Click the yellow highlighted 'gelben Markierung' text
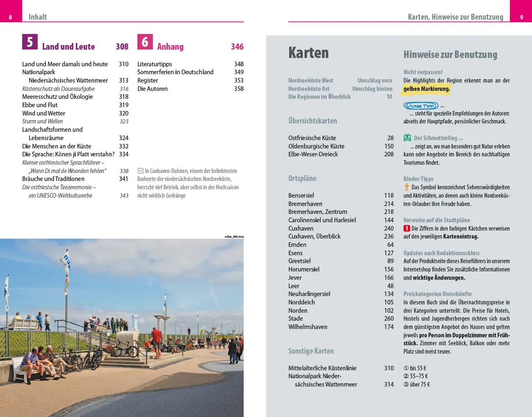 (x=427, y=89)
